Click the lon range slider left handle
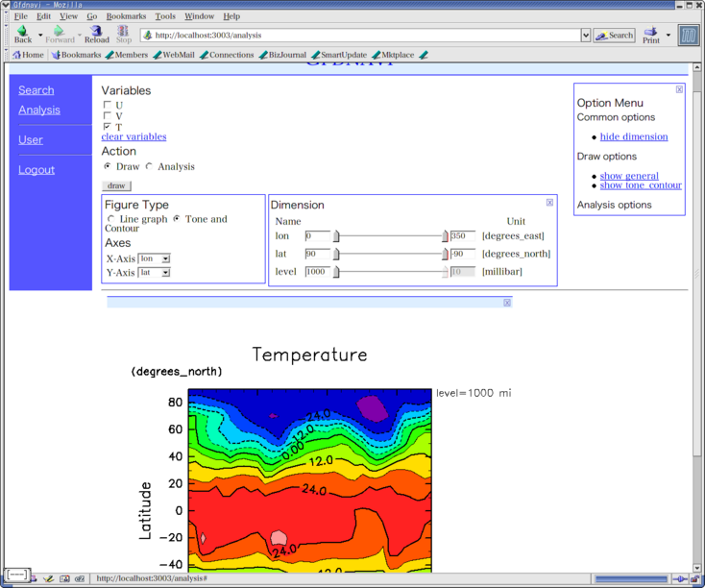705x588 pixels. 336,236
